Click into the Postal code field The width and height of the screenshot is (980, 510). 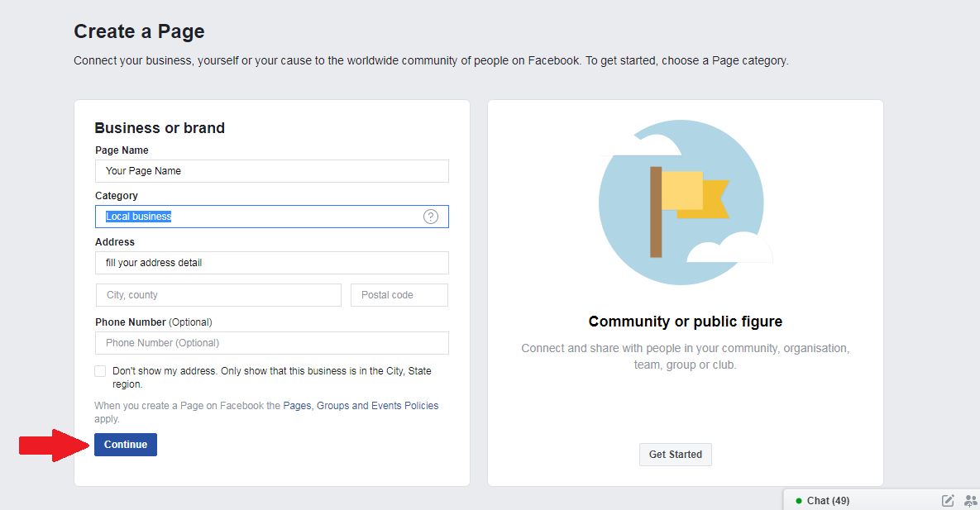click(x=399, y=295)
